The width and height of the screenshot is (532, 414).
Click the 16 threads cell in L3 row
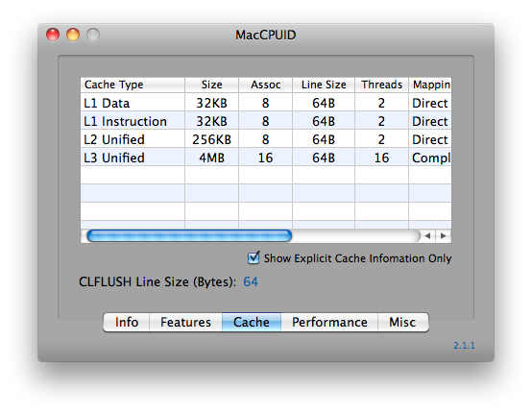(381, 158)
